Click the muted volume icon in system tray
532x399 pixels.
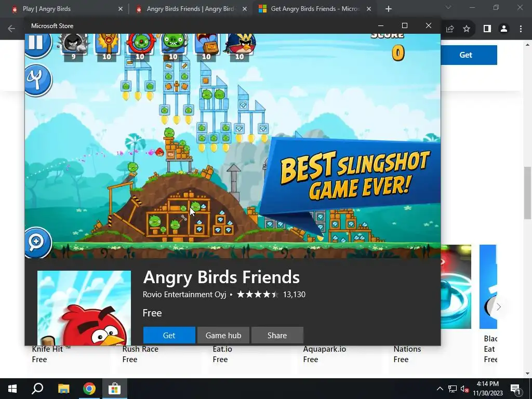pos(464,389)
